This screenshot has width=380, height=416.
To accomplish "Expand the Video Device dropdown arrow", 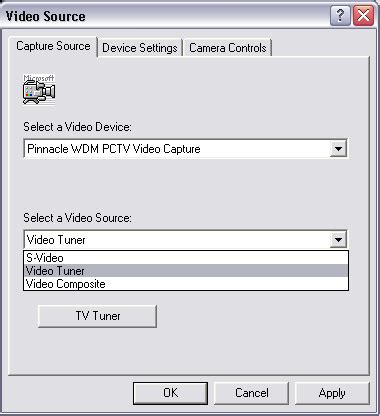I will click(x=338, y=149).
